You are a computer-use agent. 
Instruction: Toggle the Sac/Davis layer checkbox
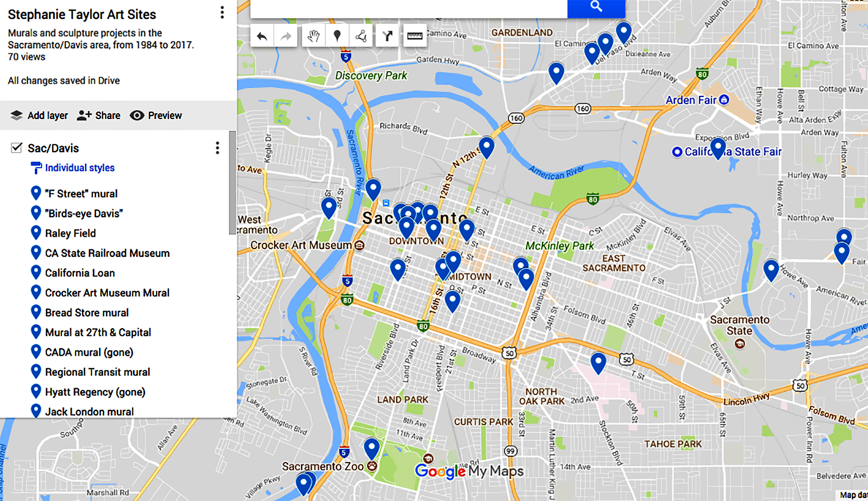(x=16, y=148)
